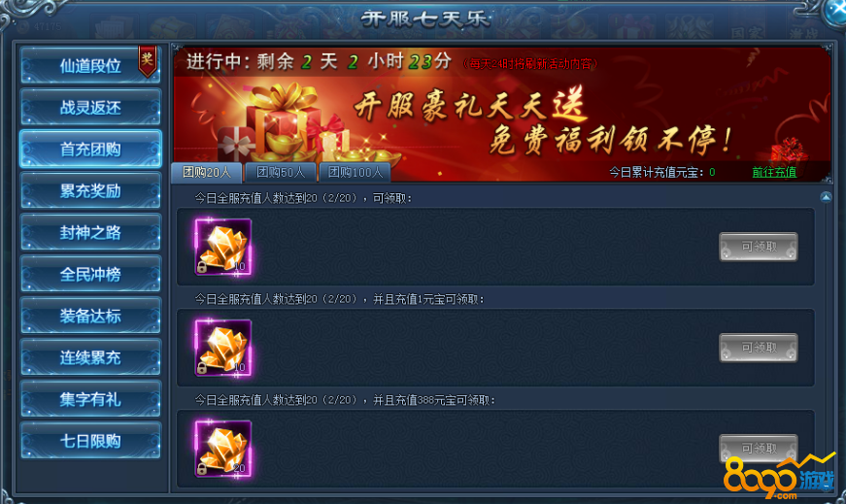Open the 全民冲榜 activity
Image resolution: width=846 pixels, height=504 pixels.
(x=90, y=274)
